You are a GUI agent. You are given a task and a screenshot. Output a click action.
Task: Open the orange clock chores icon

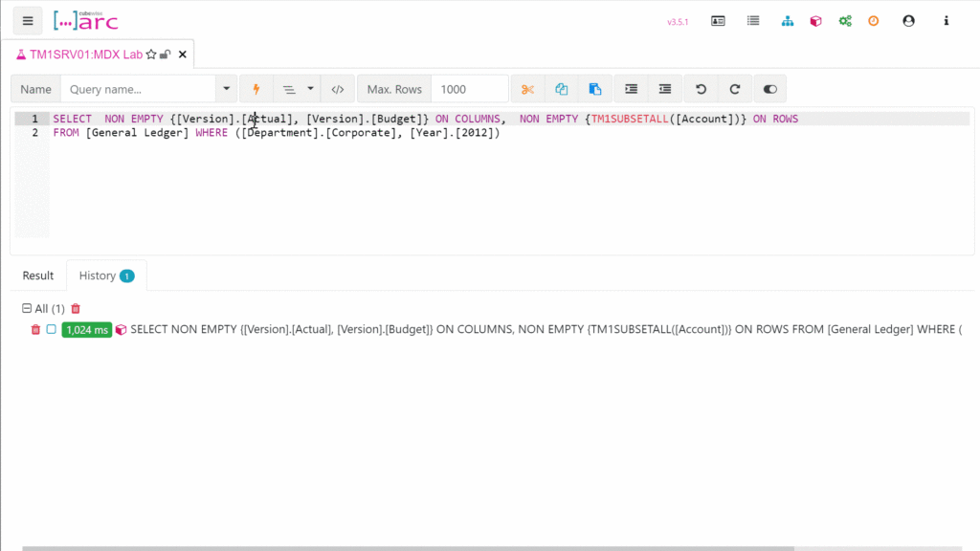(x=873, y=21)
